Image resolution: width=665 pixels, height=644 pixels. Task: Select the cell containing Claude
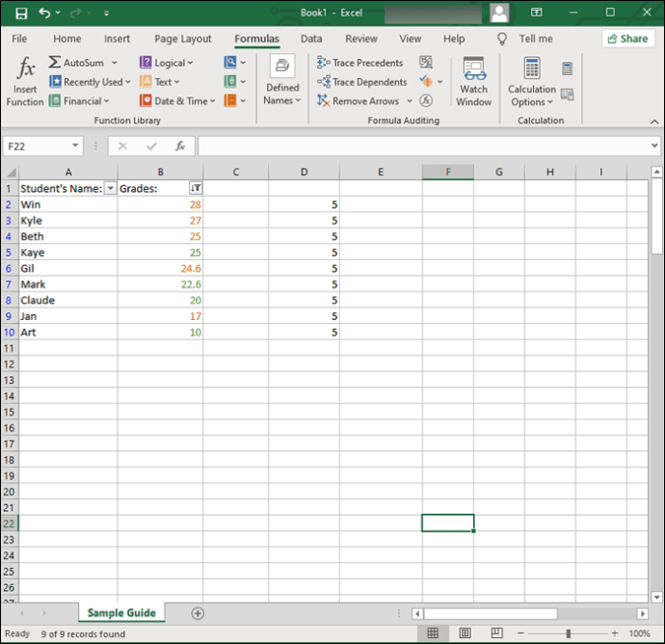tap(67, 301)
